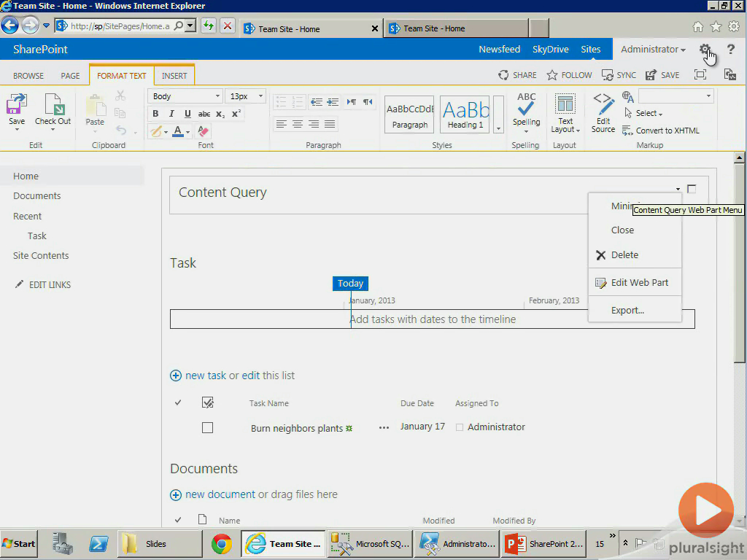
Task: Align text right
Action: [314, 124]
